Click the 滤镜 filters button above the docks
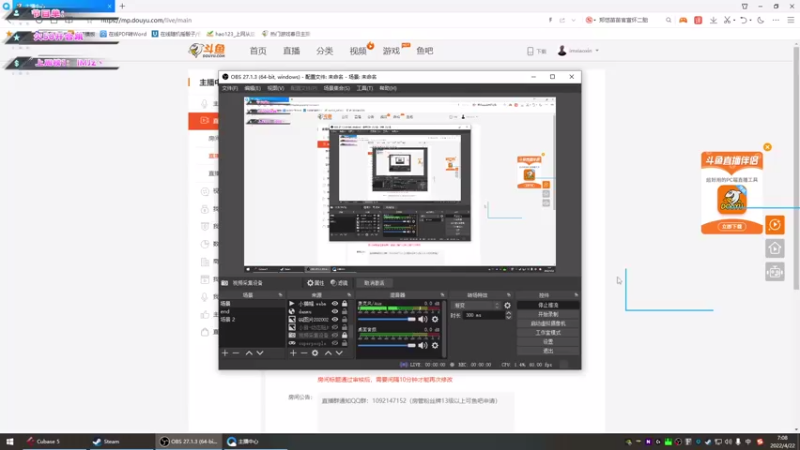Image resolution: width=800 pixels, height=450 pixels. pyautogui.click(x=339, y=283)
